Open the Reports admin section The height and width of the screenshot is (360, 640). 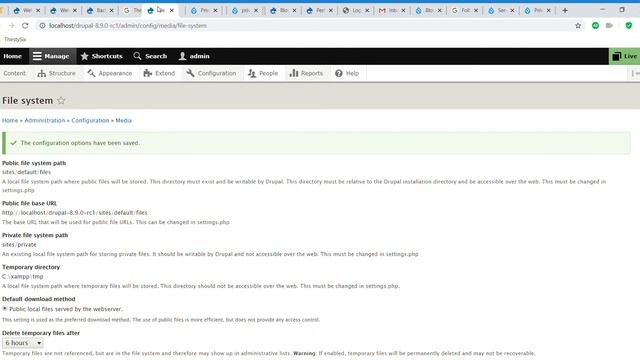click(306, 73)
